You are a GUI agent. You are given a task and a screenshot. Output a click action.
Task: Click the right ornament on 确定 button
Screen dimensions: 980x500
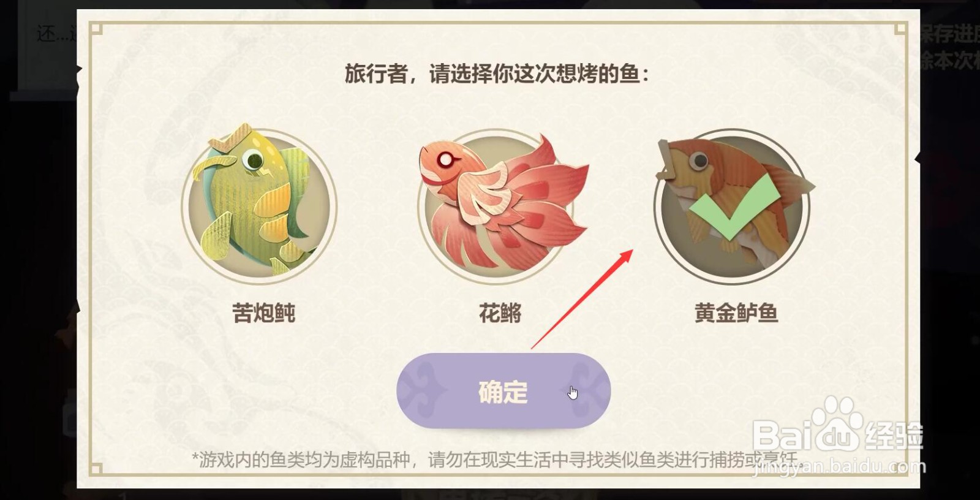(x=587, y=391)
